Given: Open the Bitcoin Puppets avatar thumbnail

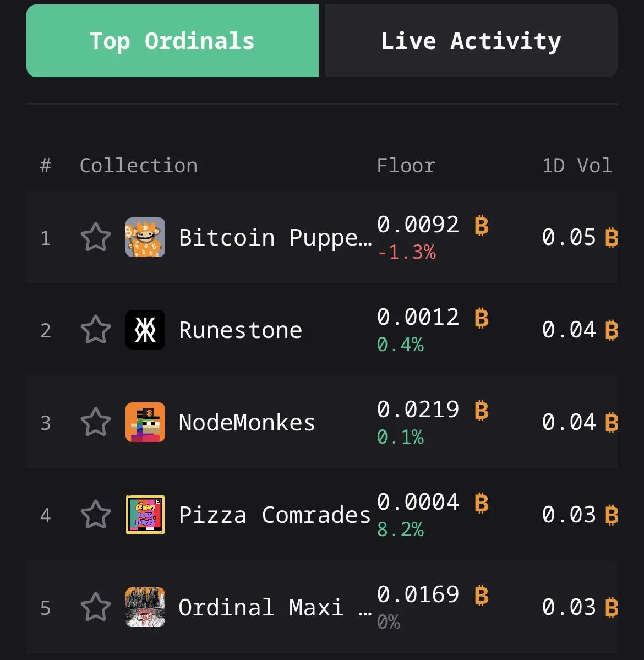Looking at the screenshot, I should click(145, 237).
